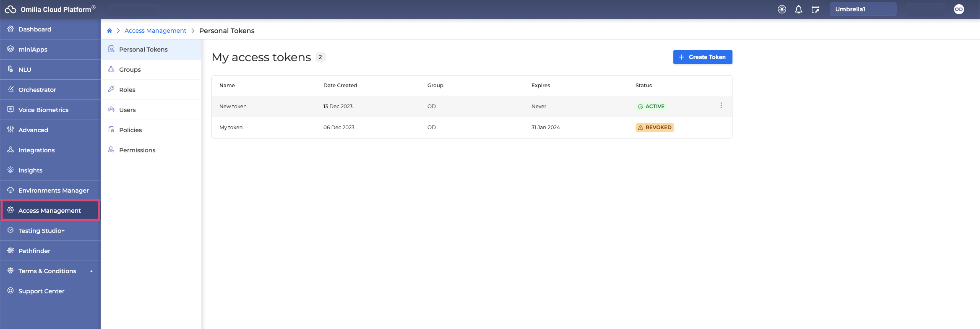Open the release notes icon in header

pyautogui.click(x=815, y=9)
